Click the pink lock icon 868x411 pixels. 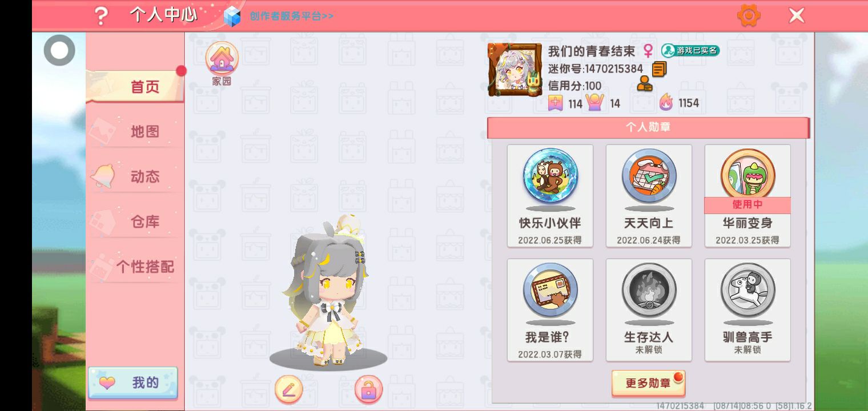tap(368, 390)
